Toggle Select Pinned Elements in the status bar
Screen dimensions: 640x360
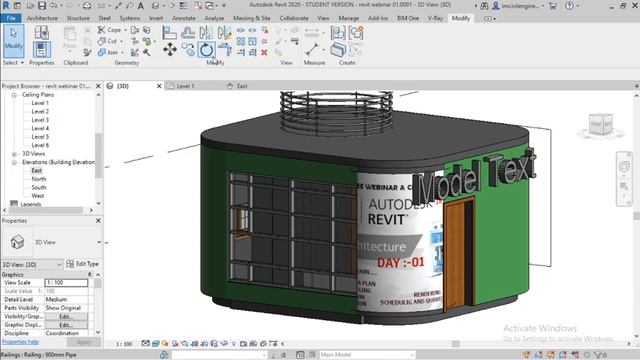click(x=551, y=355)
